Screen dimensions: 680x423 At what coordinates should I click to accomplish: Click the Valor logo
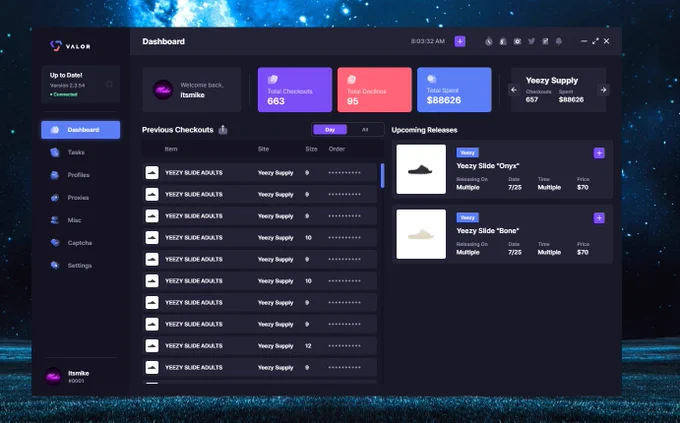[70, 46]
